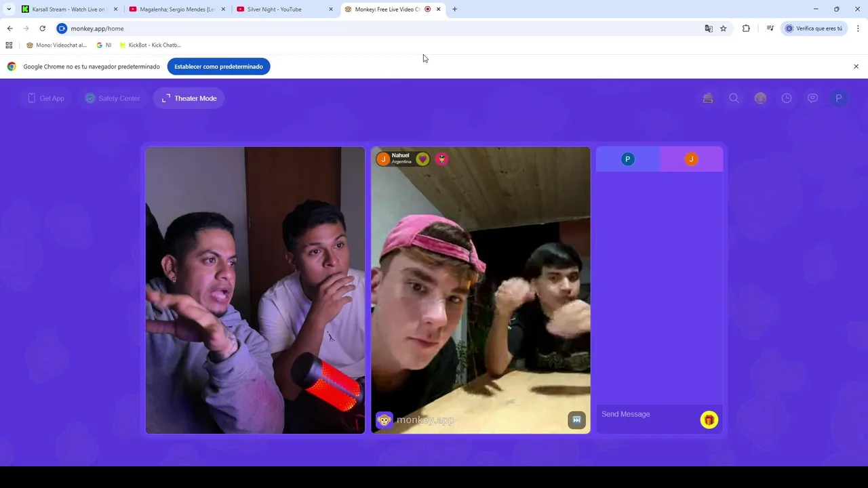Open the KickBot - Kick Chatb... bookmark
The height and width of the screenshot is (488, 868).
(150, 45)
